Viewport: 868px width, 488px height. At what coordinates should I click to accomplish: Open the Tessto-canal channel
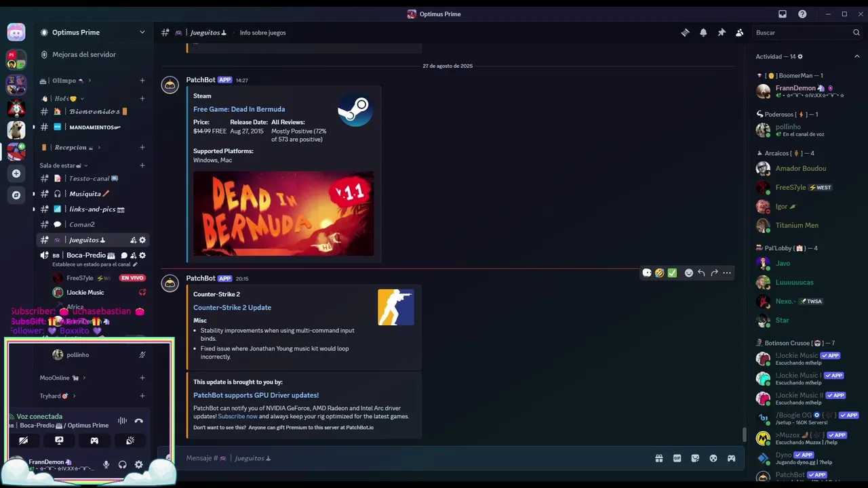click(x=92, y=178)
